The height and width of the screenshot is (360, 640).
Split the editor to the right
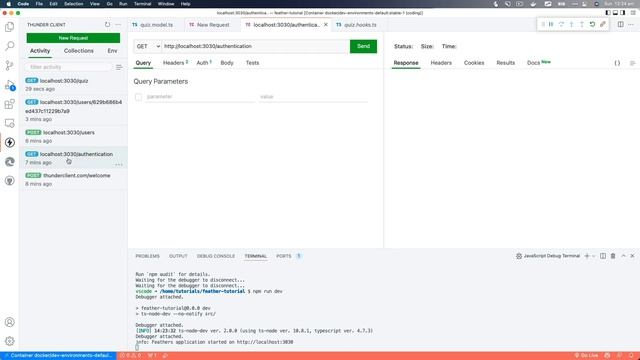pos(620,24)
